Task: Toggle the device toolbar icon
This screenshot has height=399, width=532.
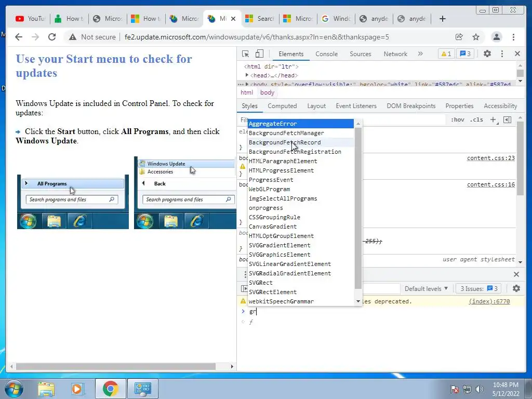Action: [x=260, y=54]
